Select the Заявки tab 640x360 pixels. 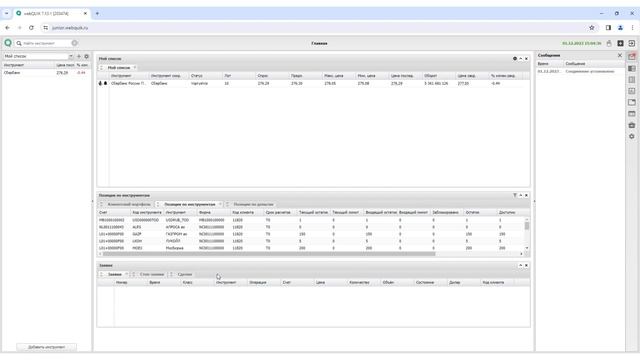(x=115, y=274)
